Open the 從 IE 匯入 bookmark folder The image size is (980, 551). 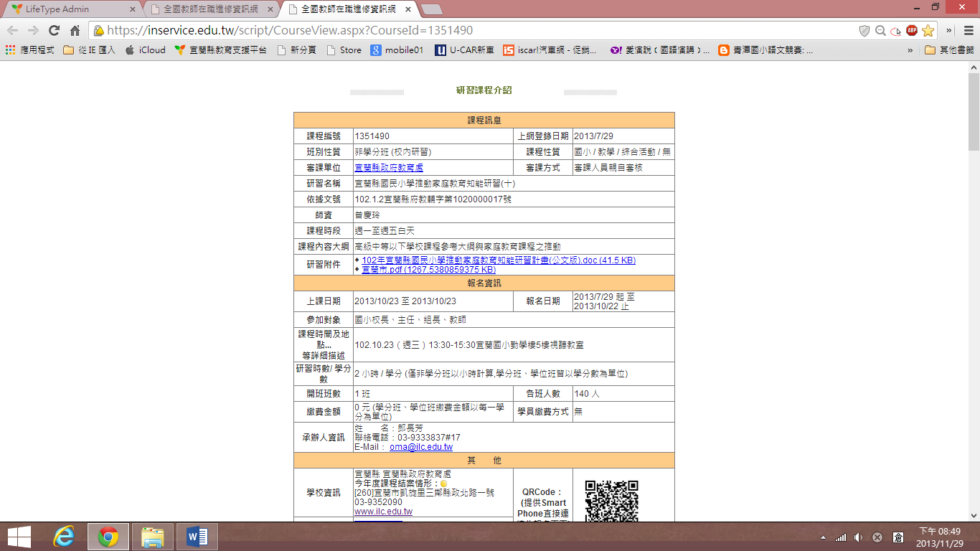coord(89,50)
